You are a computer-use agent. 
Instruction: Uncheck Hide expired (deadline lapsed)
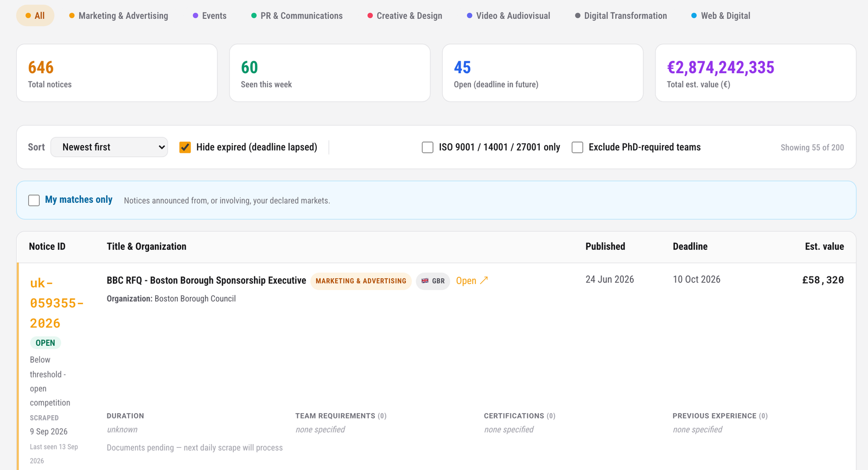point(185,147)
